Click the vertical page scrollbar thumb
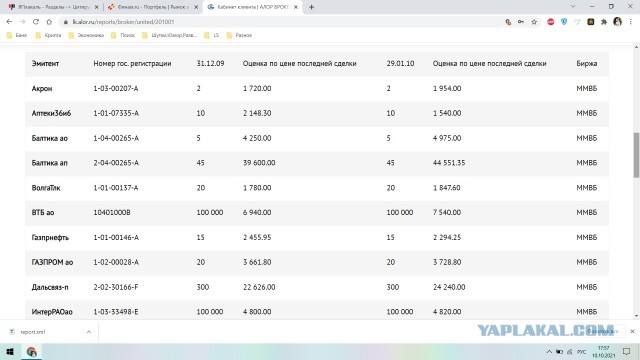 click(636, 155)
